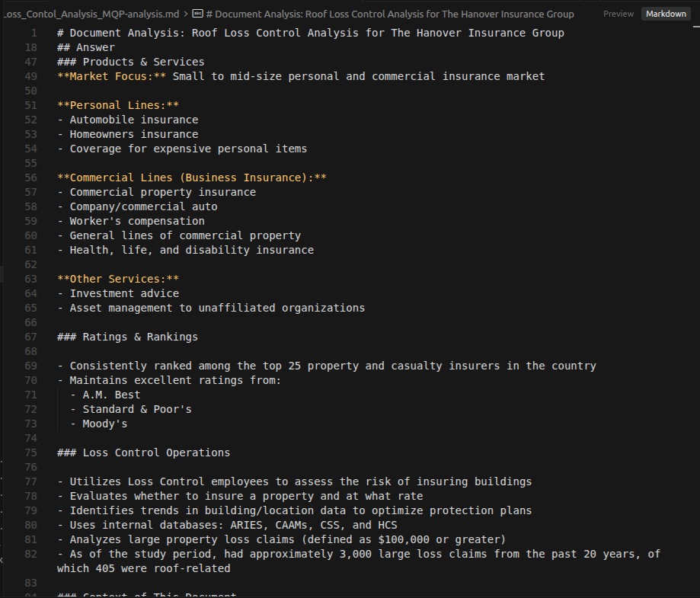Click '- Commercial property insurance' line
Viewport: 700px width, 598px height.
[157, 192]
